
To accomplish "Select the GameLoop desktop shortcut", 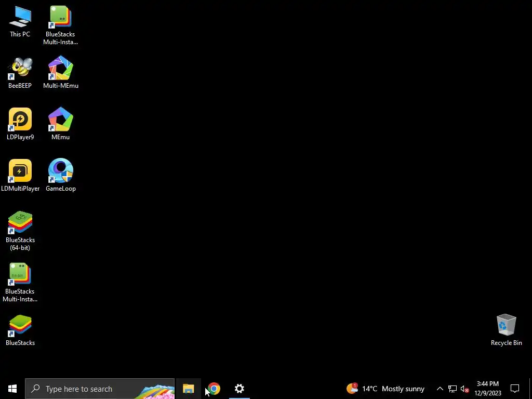I will click(61, 175).
